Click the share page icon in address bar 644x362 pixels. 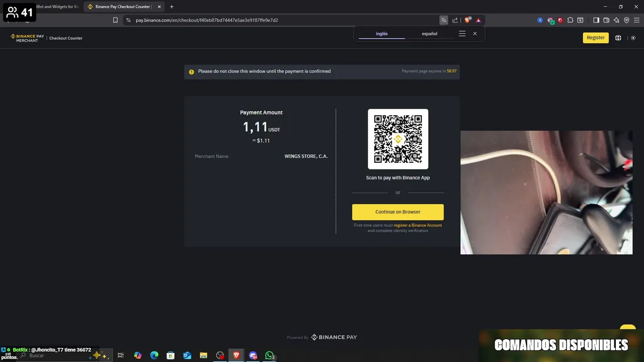pyautogui.click(x=455, y=20)
